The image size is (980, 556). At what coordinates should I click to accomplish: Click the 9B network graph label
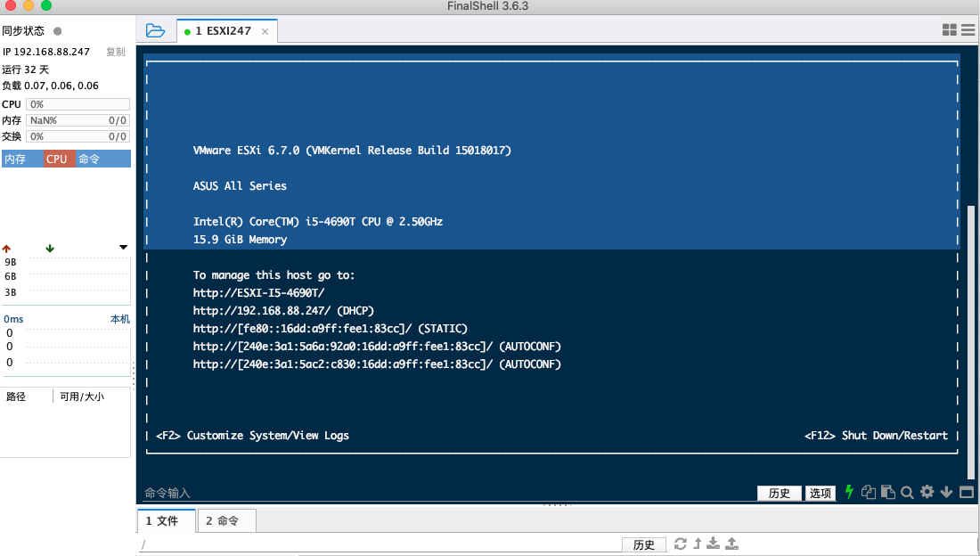tap(11, 262)
